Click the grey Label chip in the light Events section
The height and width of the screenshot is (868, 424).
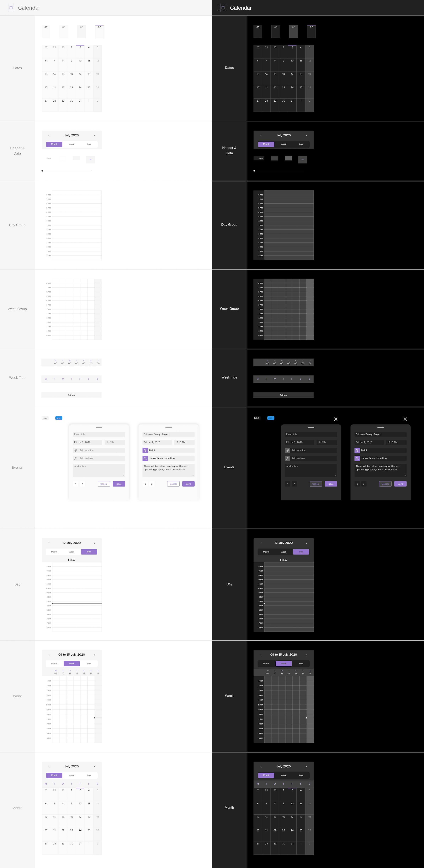[45, 418]
